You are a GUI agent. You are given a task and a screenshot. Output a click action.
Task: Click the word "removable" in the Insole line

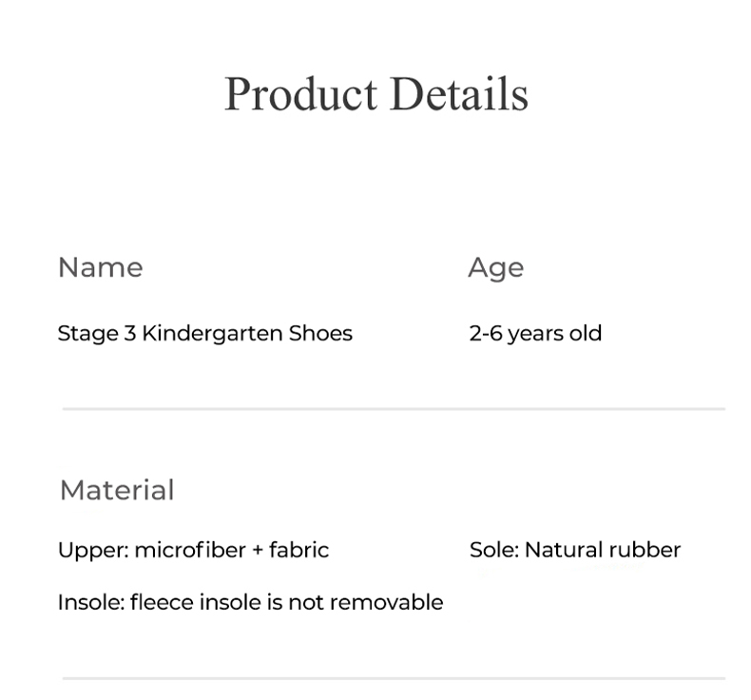coord(395,602)
